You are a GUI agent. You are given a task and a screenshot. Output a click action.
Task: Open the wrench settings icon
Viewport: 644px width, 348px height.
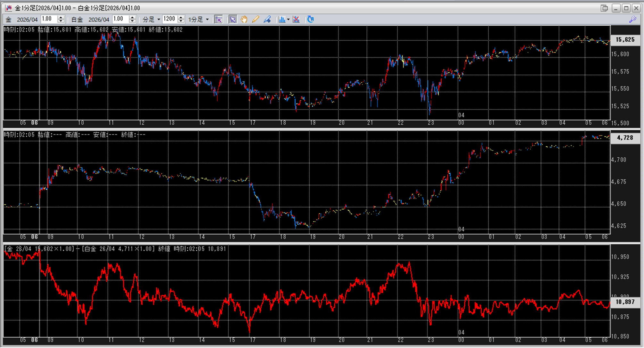coord(633,19)
